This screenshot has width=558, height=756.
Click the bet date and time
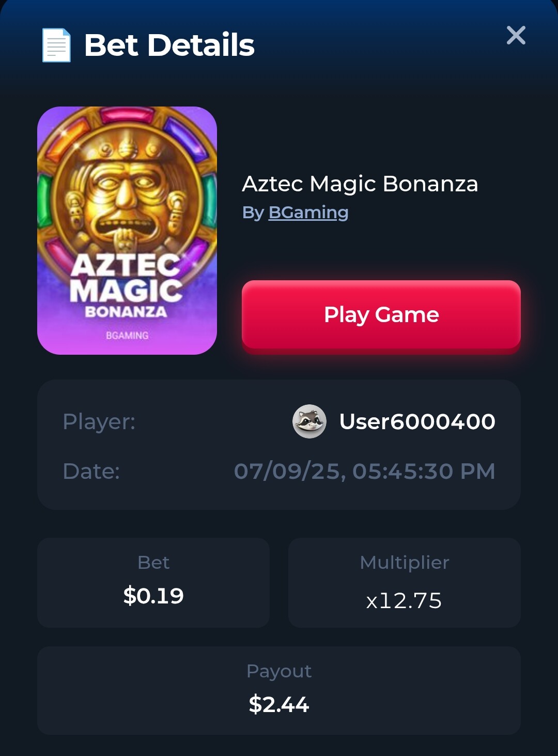point(365,471)
